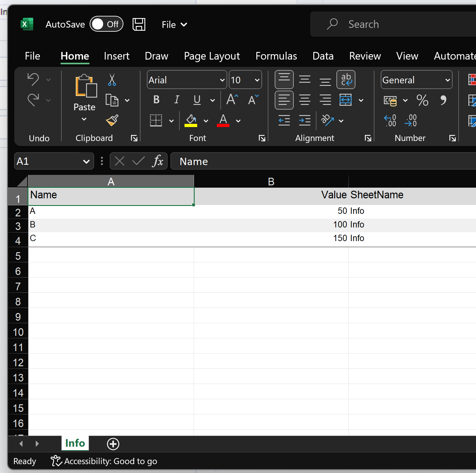Switch to the Insert ribbon tab
The image size is (476, 473).
coord(116,56)
